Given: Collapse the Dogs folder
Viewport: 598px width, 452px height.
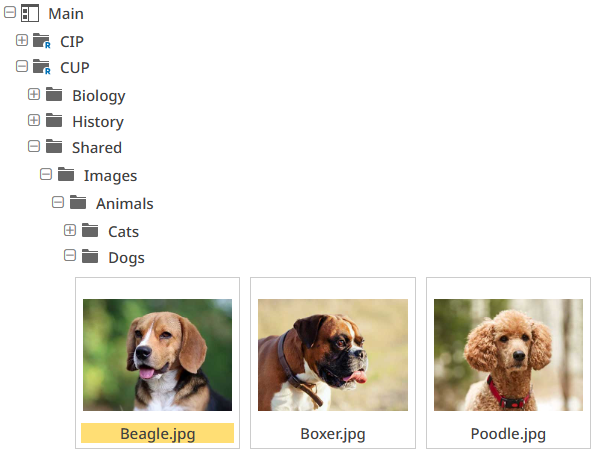Looking at the screenshot, I should point(70,255).
